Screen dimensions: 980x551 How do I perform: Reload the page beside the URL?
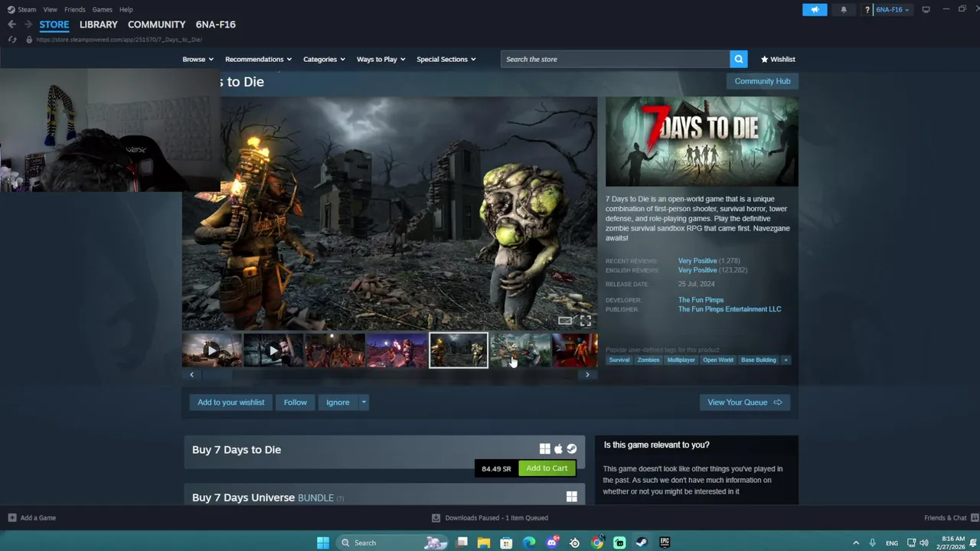[12, 39]
